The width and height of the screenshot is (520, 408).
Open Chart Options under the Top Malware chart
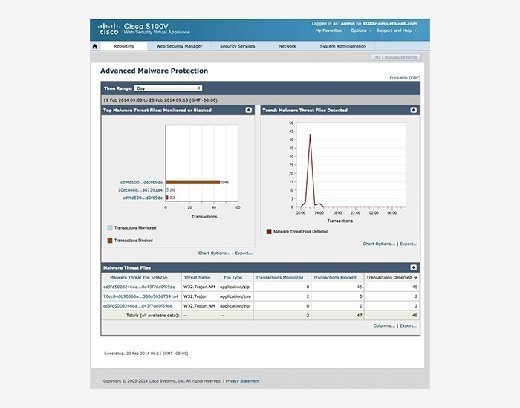(213, 253)
